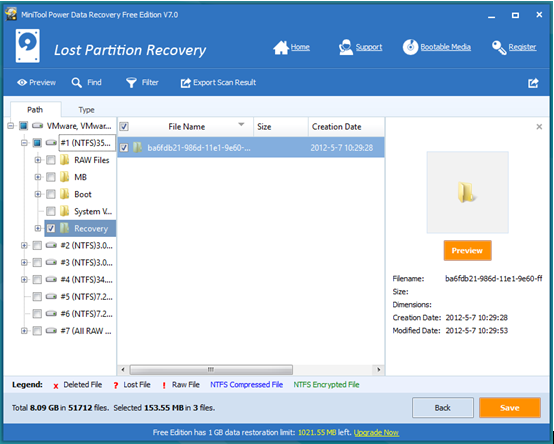Open the Bootable Media link

[446, 47]
